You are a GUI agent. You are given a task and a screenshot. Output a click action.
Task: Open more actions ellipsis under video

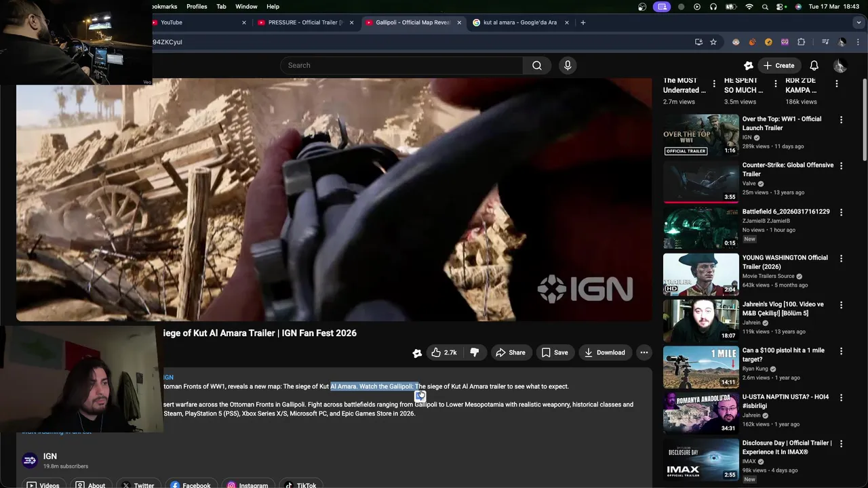click(644, 352)
